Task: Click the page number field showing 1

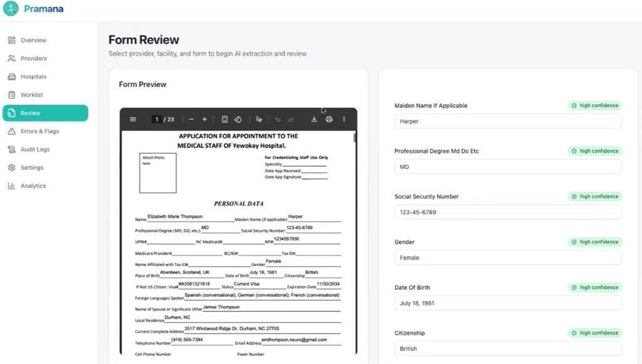Action: coord(156,119)
